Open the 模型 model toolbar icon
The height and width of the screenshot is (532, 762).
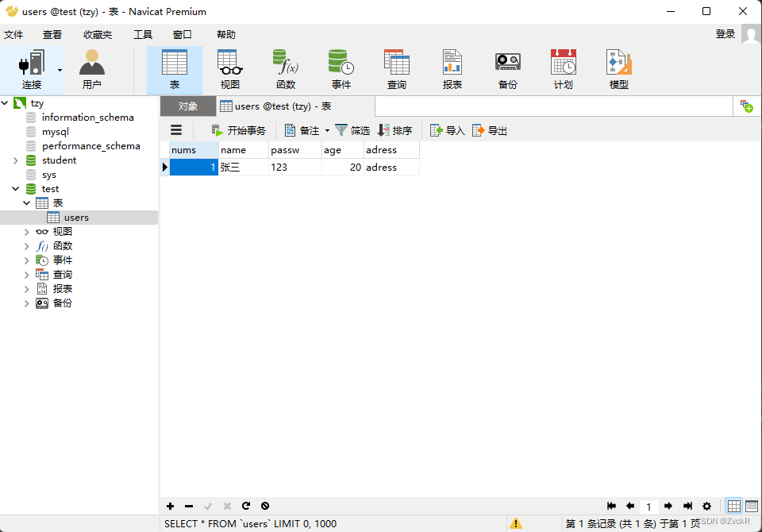click(x=618, y=70)
